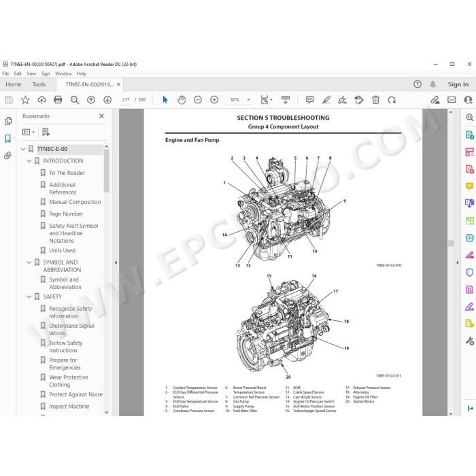
Task: Add the document to starred files
Action: (25, 99)
